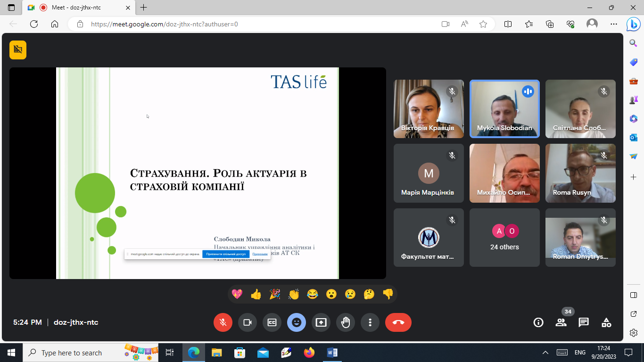Click the browser address bar URL
This screenshot has width=644, height=362.
(165, 24)
